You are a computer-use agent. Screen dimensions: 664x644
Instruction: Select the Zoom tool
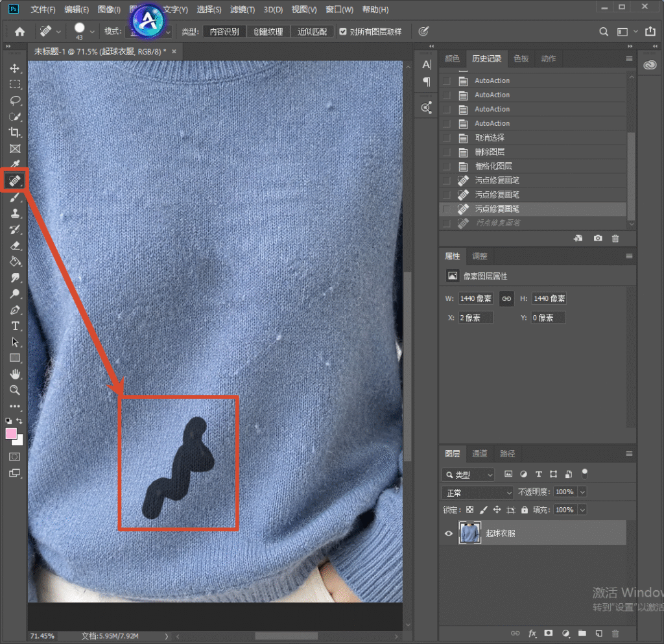[x=15, y=390]
